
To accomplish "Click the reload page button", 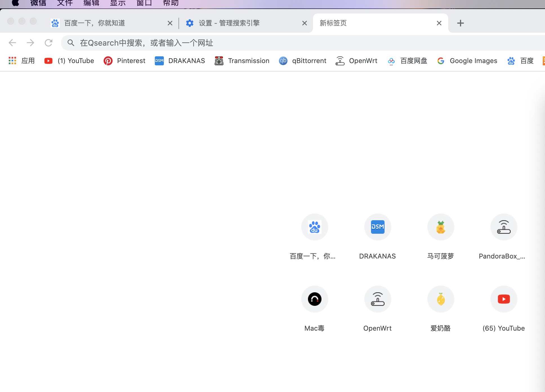I will [x=48, y=43].
